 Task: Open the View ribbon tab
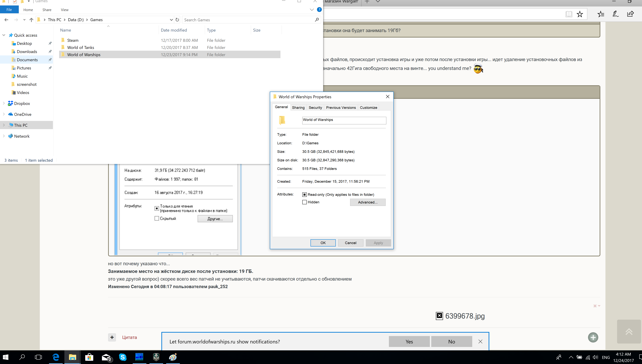[65, 10]
